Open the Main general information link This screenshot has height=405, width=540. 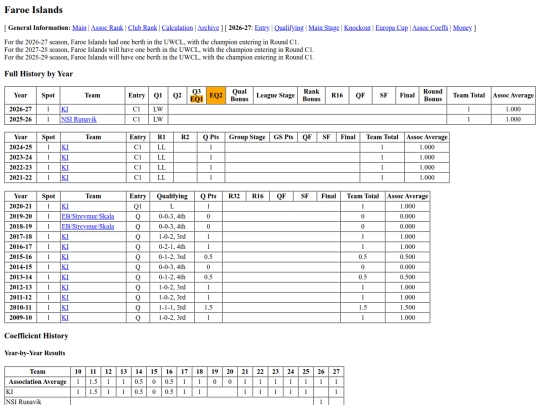(x=79, y=28)
